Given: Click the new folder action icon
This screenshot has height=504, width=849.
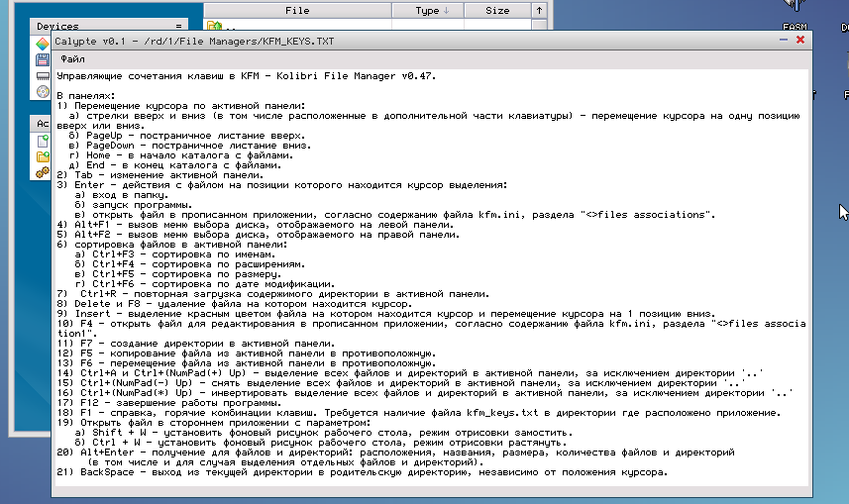Looking at the screenshot, I should [43, 156].
